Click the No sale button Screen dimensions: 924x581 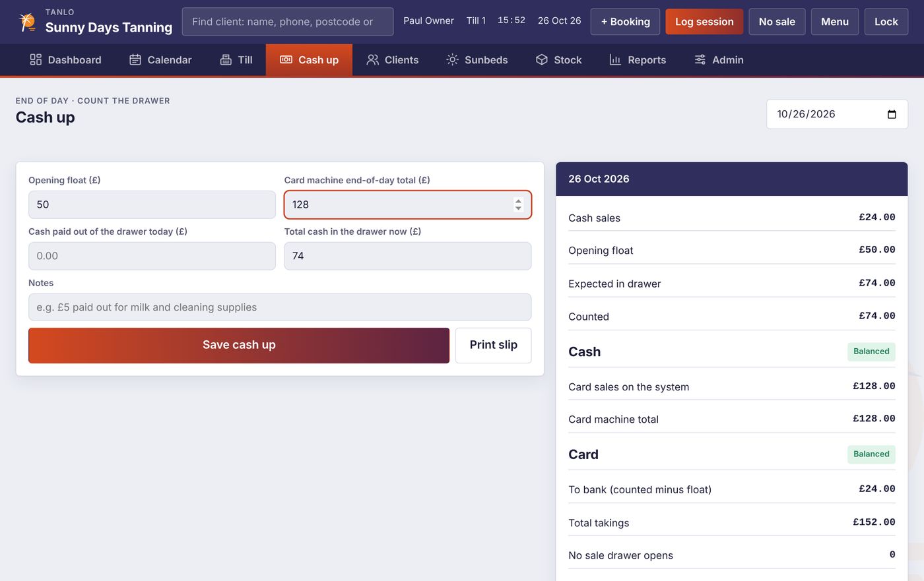pos(777,22)
